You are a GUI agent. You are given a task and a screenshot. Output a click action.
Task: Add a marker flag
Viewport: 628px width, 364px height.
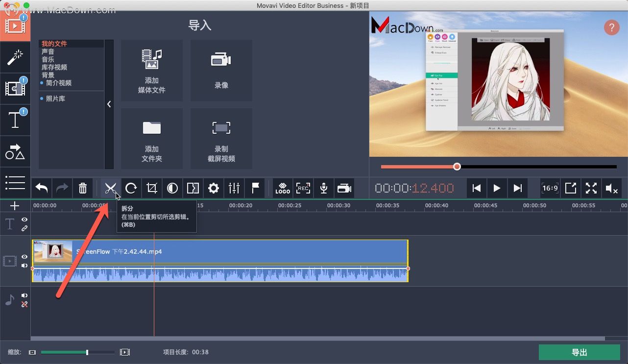coord(255,188)
